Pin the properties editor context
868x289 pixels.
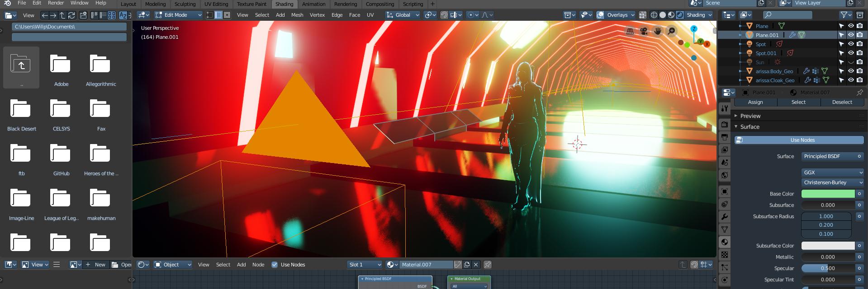click(x=859, y=92)
